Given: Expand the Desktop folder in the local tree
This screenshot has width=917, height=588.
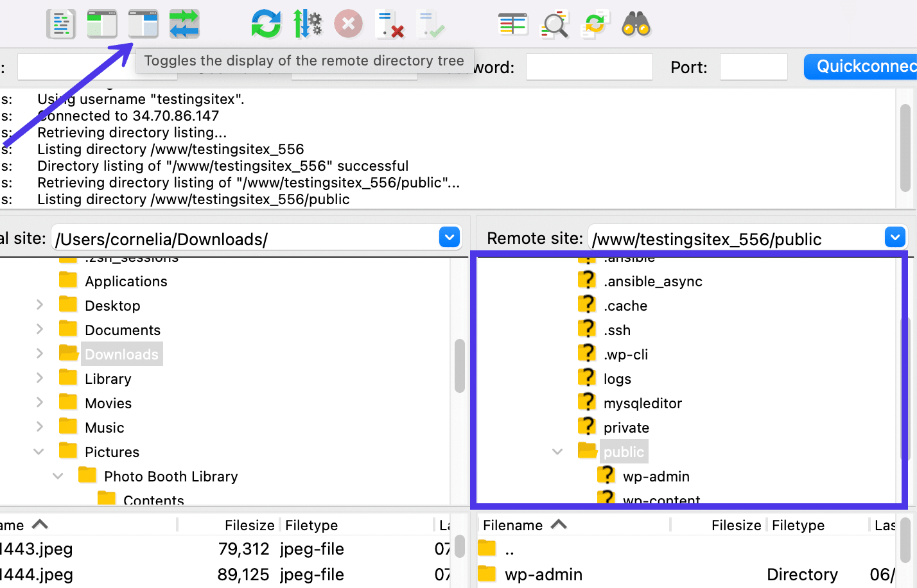Looking at the screenshot, I should [x=39, y=305].
